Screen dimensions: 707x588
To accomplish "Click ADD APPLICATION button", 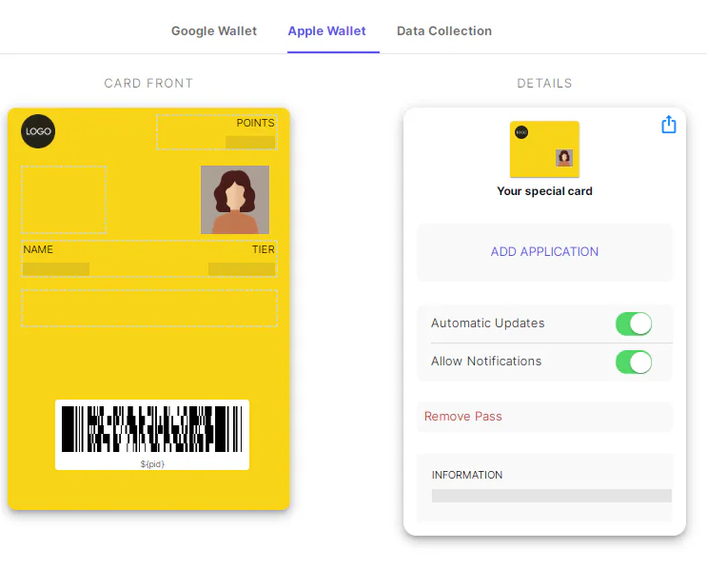I will point(544,252).
